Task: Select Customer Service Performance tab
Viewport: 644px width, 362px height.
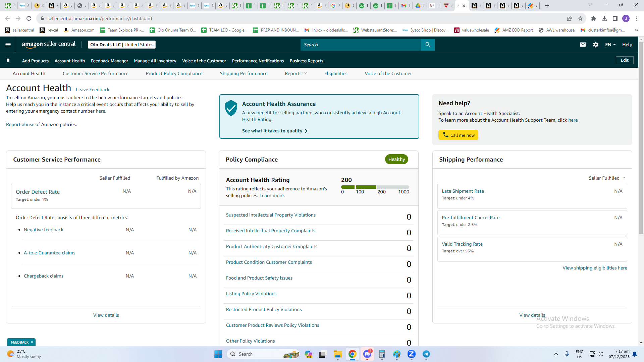Action: click(x=96, y=73)
